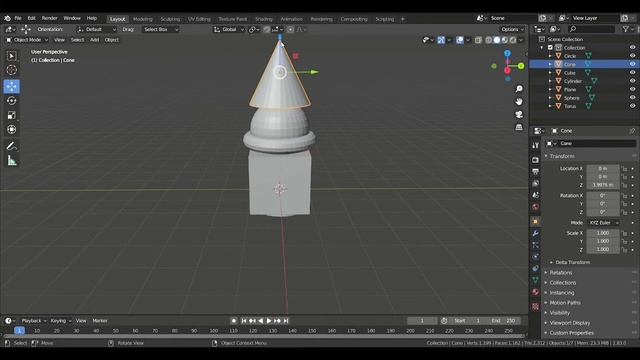Open the Render menu
This screenshot has height=360, width=640.
49,18
